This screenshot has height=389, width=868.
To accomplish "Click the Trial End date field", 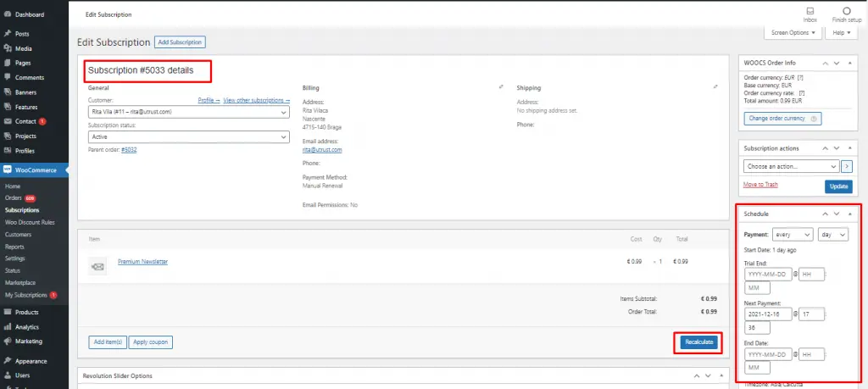I will (768, 274).
